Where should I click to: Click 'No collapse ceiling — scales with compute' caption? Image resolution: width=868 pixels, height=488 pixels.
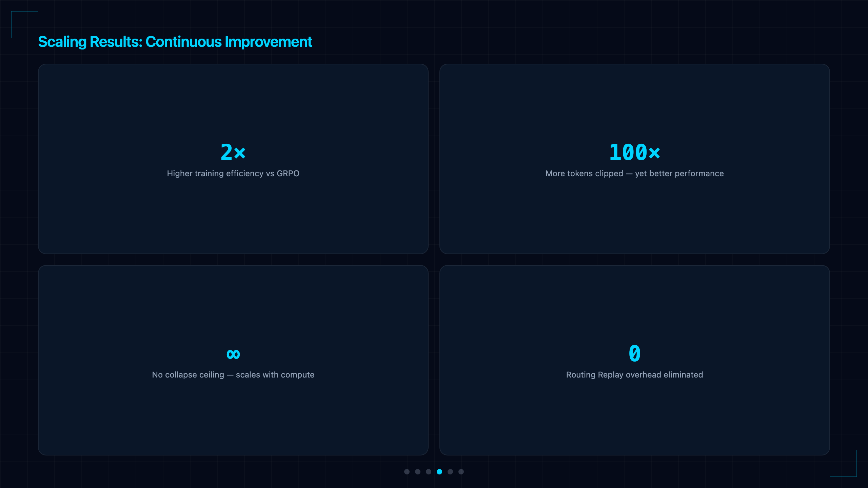(233, 375)
